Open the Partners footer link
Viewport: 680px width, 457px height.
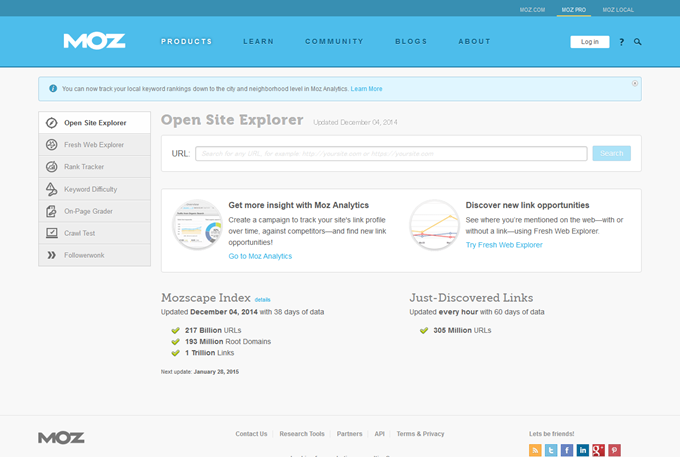point(349,434)
